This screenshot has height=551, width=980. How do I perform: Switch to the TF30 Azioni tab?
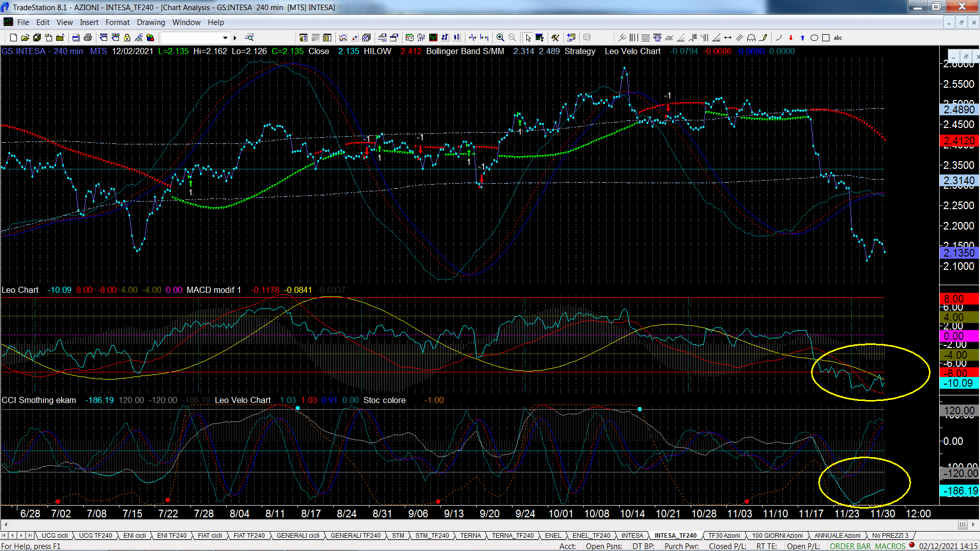click(724, 535)
